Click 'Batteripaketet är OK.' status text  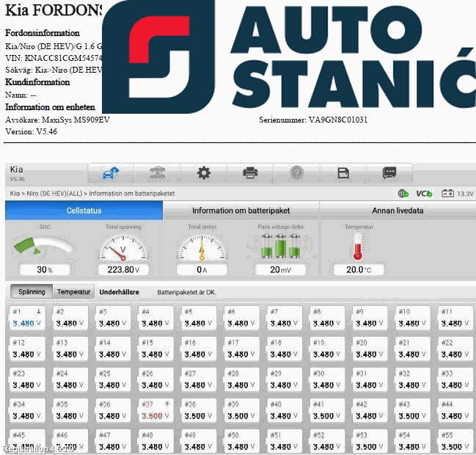[187, 292]
